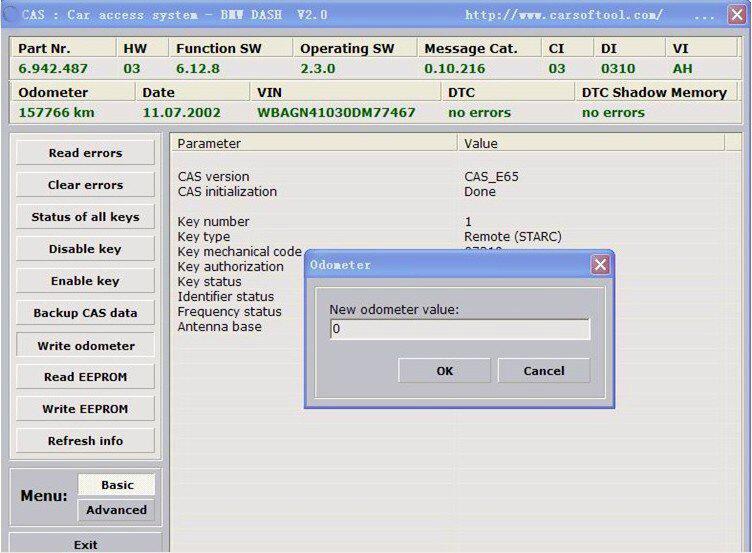Close the Odometer dialog with X icon
The image size is (752, 553).
pyautogui.click(x=600, y=265)
